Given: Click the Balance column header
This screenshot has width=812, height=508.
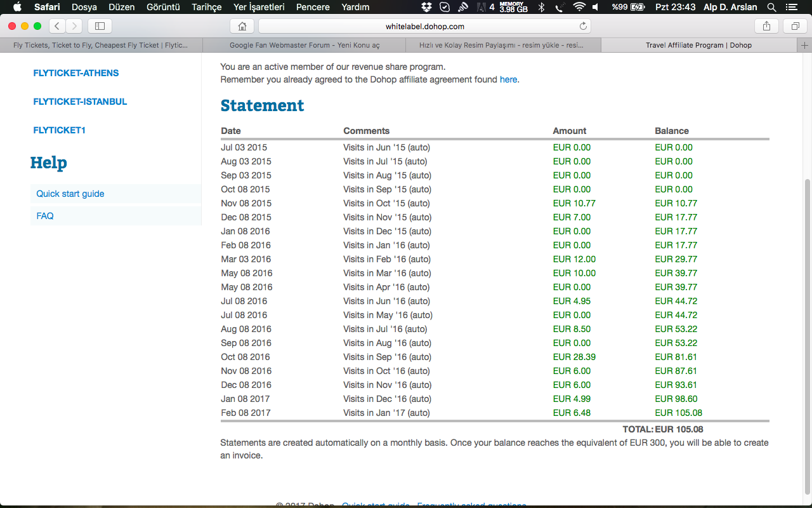Looking at the screenshot, I should (x=672, y=131).
